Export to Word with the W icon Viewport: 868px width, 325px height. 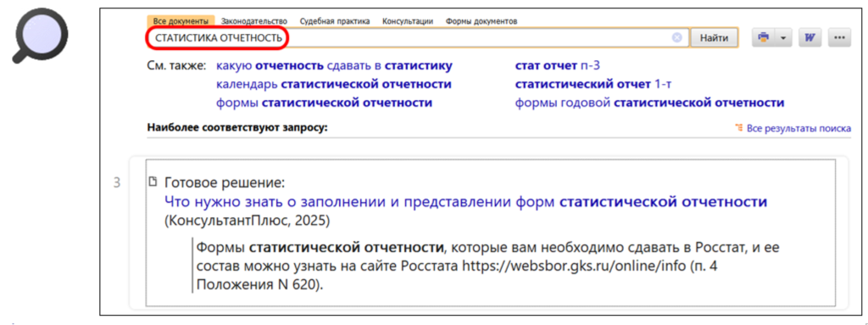[810, 37]
